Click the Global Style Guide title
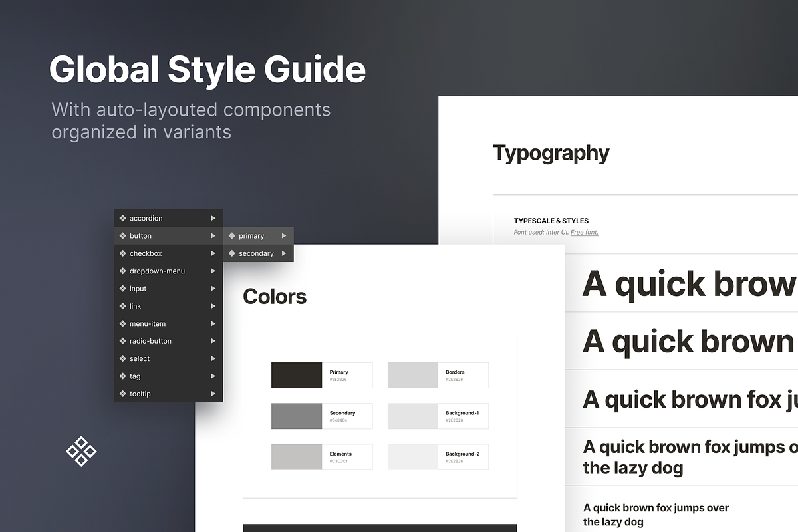 (207, 70)
